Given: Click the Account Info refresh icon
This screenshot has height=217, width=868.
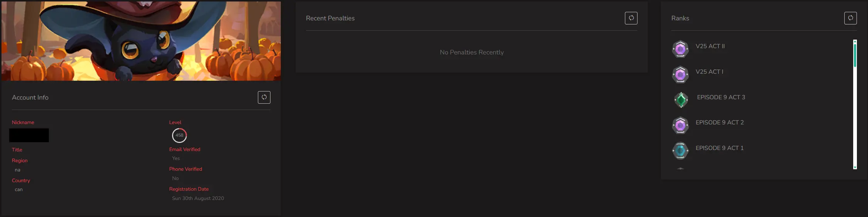Looking at the screenshot, I should tap(264, 97).
